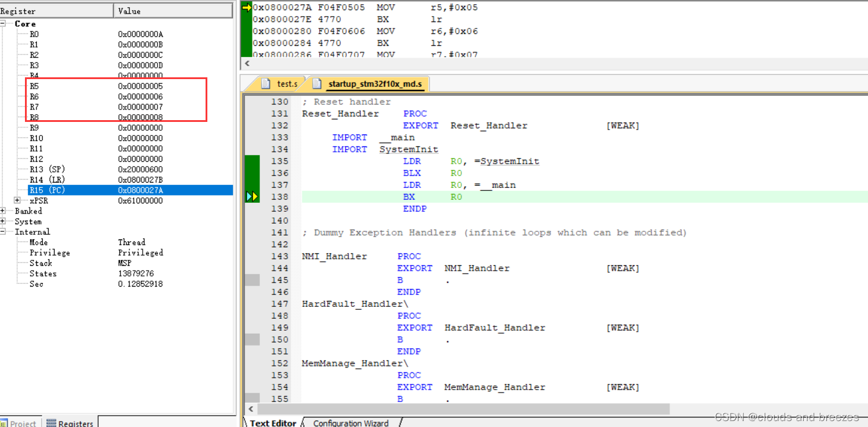Click R0 value 0x0000000A
Viewport: 868px width, 427px height.
tap(140, 34)
